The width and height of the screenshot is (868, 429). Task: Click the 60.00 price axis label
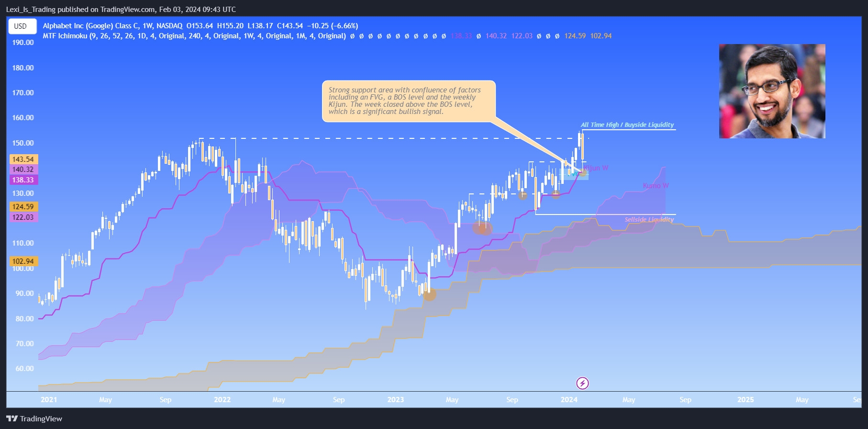(x=24, y=368)
